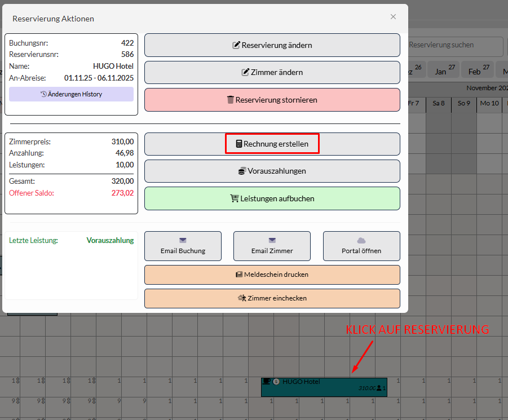Click the trash icon on Reservierung stornieren
Screen dimensions: 508x420
231,100
